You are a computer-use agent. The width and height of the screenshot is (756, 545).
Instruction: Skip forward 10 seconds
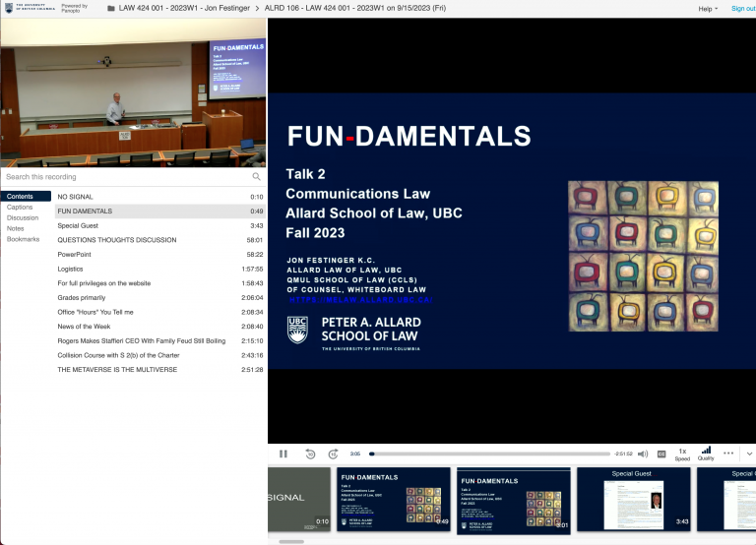click(x=333, y=454)
